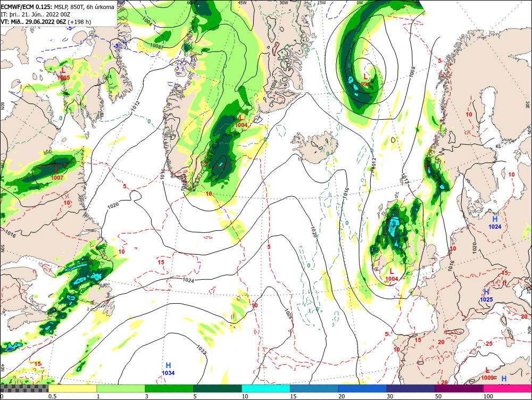532x400 pixels.
Task: Click the grey checkered 0–0.5 legend swatch
Action: 24,388
